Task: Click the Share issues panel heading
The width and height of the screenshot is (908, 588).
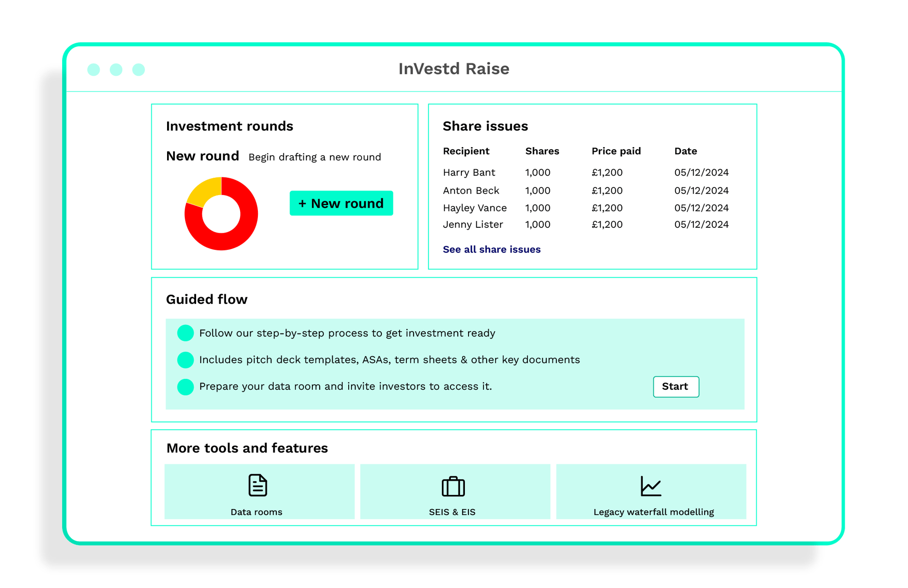Action: pyautogui.click(x=485, y=126)
